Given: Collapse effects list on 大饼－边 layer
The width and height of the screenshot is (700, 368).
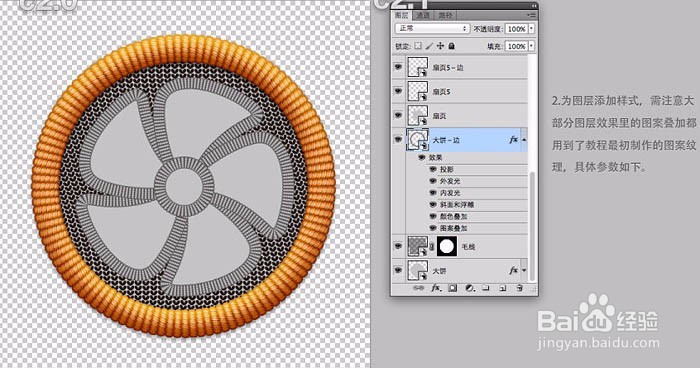Looking at the screenshot, I should point(524,140).
